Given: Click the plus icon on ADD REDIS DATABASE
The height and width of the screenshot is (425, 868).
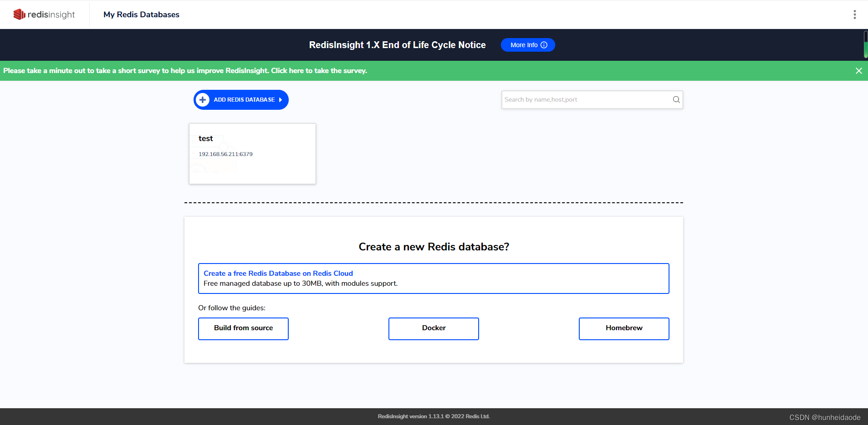Looking at the screenshot, I should [203, 99].
